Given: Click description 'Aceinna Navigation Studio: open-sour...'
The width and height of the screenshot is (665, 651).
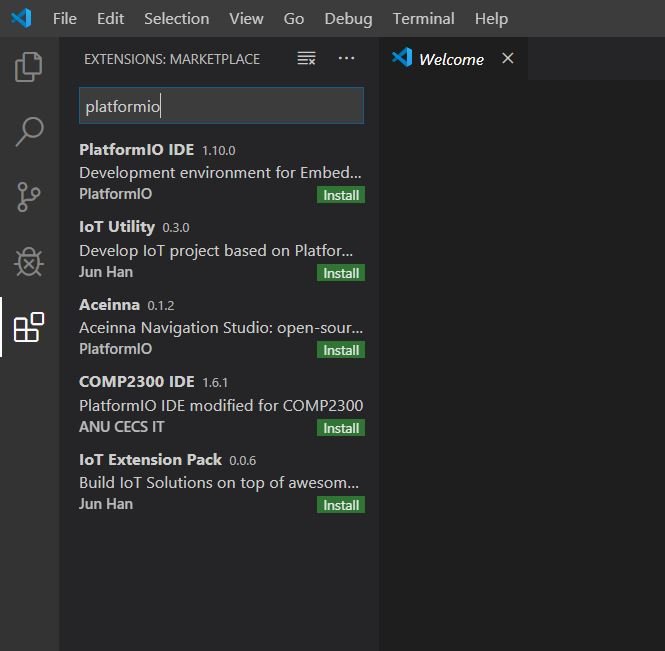Looking at the screenshot, I should point(221,328).
